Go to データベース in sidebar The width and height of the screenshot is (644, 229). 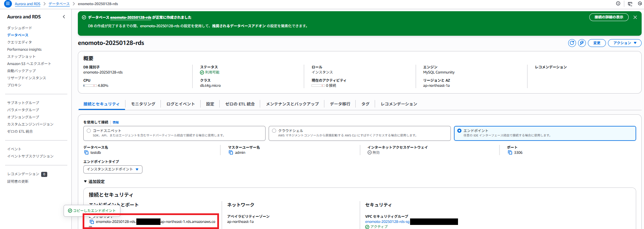18,35
